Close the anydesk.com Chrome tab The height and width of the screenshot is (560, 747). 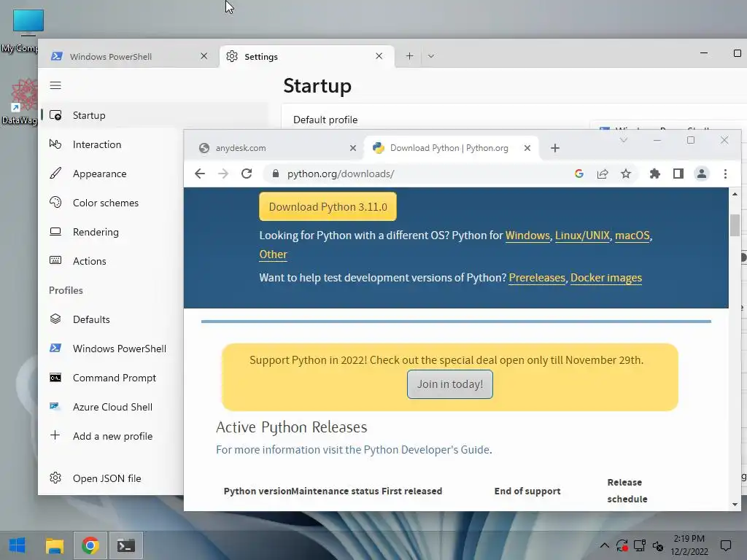353,148
